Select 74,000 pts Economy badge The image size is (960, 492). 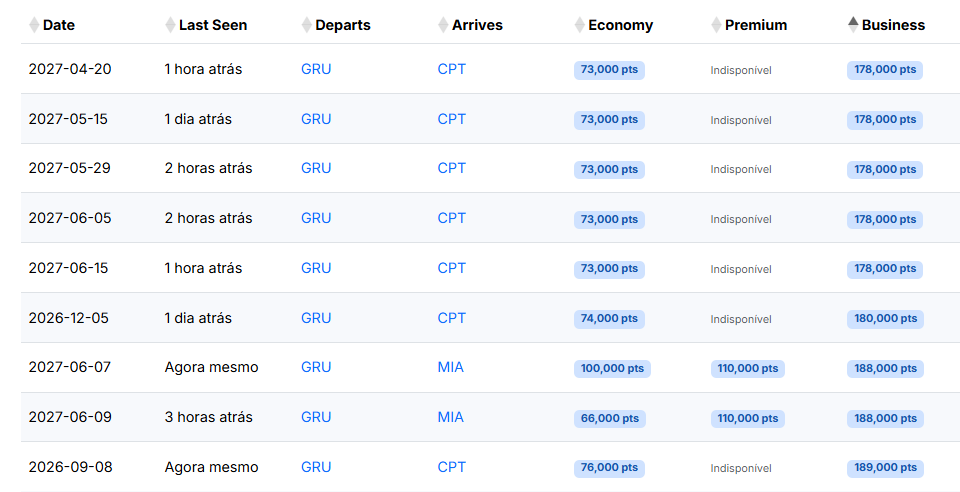point(609,319)
